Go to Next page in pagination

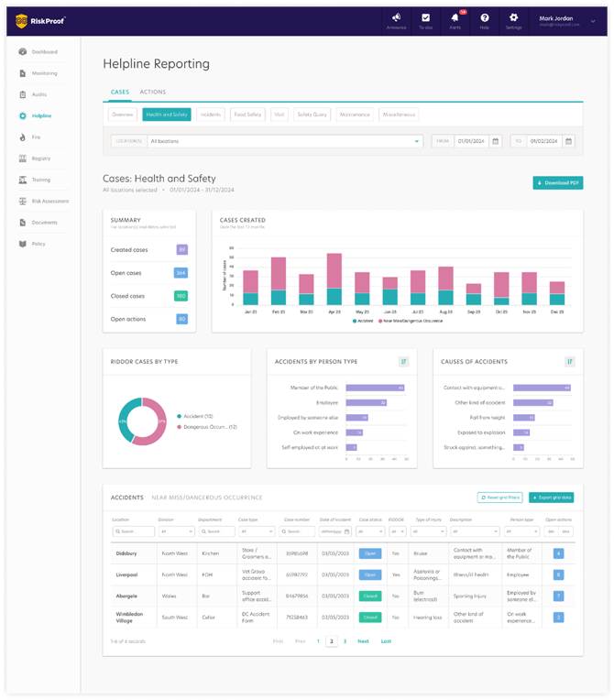click(363, 641)
